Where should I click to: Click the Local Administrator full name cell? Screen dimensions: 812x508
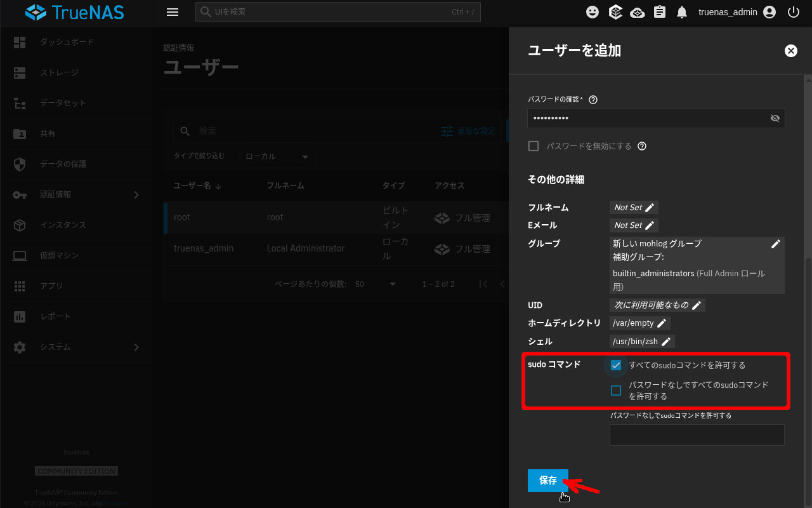[x=306, y=248]
